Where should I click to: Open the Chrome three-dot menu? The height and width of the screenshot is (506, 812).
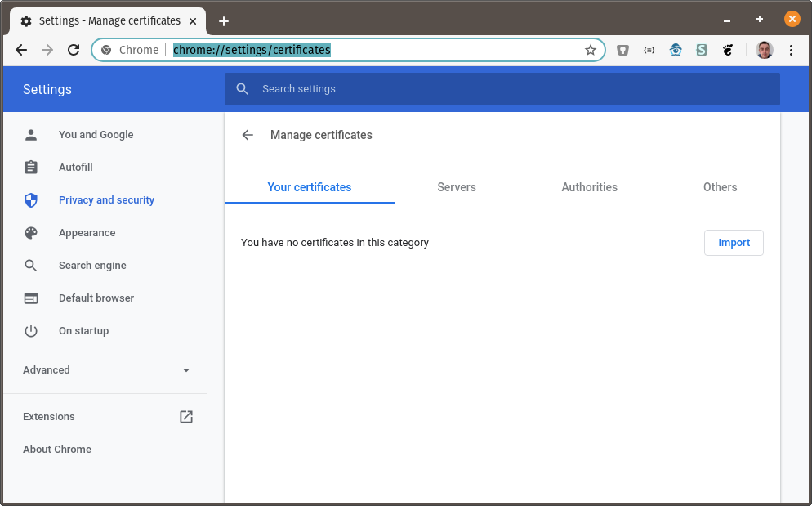tap(791, 50)
